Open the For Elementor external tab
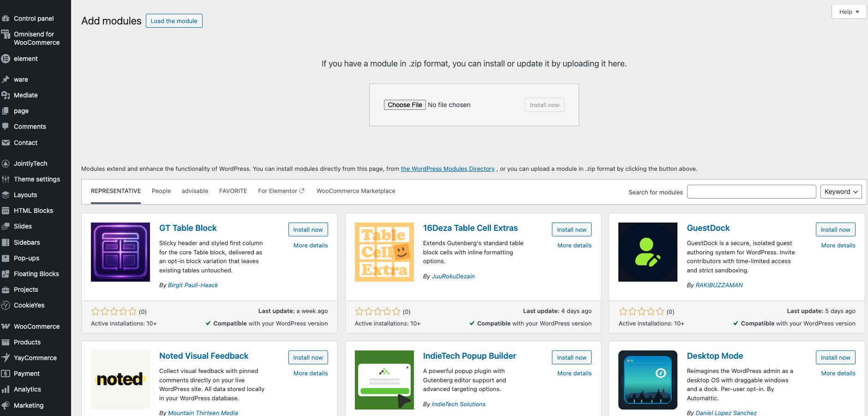 tap(281, 191)
